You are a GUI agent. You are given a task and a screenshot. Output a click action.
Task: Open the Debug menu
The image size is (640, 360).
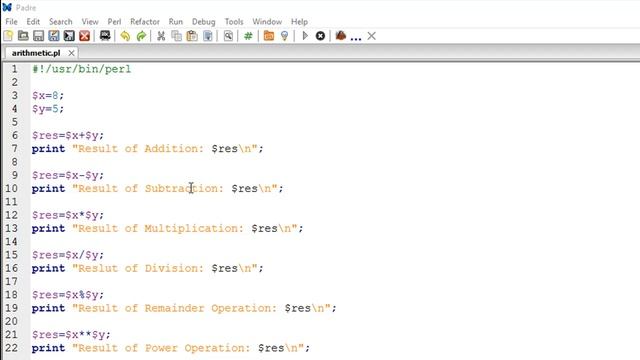click(x=204, y=22)
